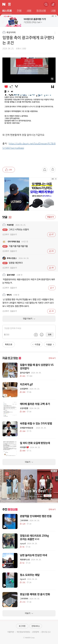58x644 pixels.
Task: Click the 댓글쓰기 button
Action: click(50, 217)
